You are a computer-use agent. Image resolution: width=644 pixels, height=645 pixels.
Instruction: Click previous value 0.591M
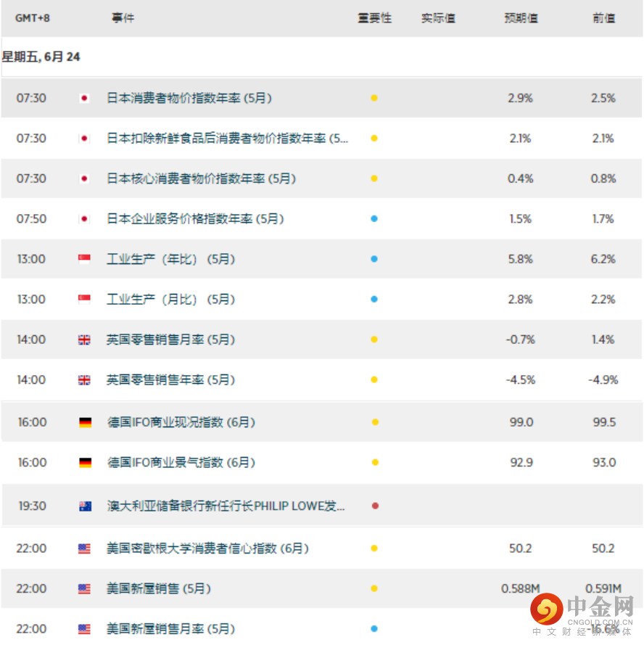[603, 589]
